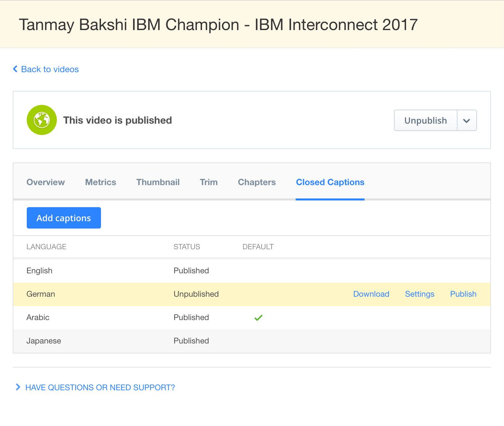This screenshot has width=504, height=426.
Task: Click the back arrow chevron icon
Action: tap(15, 69)
